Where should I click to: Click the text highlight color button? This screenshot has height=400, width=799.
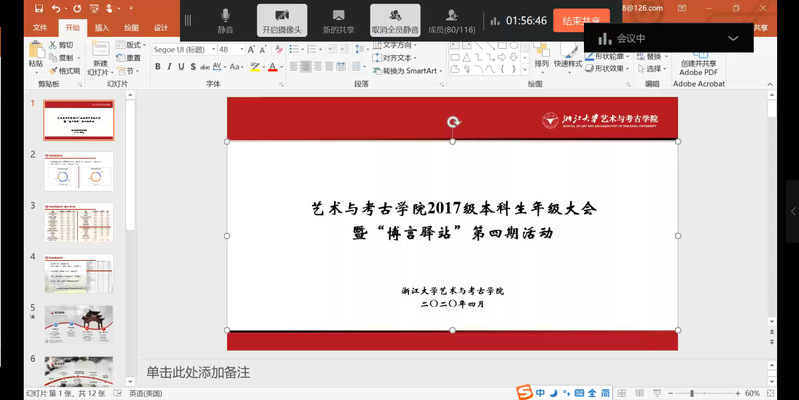click(254, 67)
